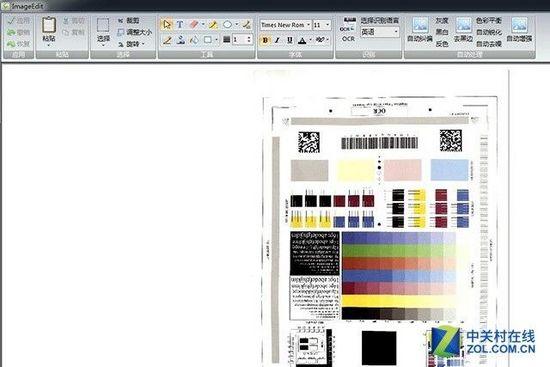Viewport: 550px width, 367px height.
Task: Select the yellow highlighter tool
Action: (x=213, y=25)
